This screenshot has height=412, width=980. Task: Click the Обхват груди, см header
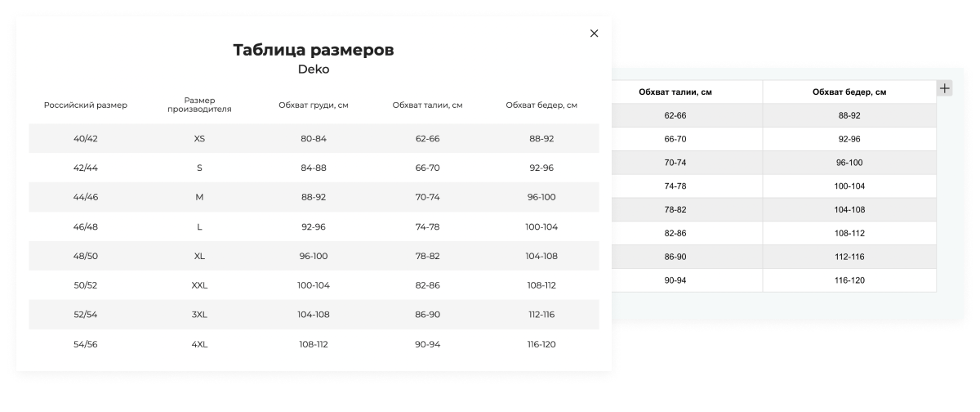tap(314, 105)
